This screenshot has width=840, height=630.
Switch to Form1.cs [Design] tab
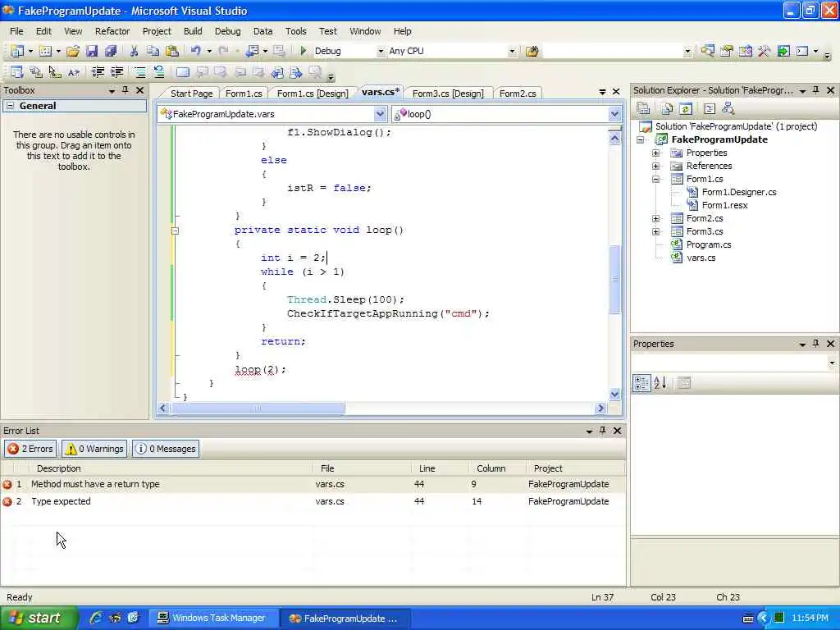coord(312,94)
